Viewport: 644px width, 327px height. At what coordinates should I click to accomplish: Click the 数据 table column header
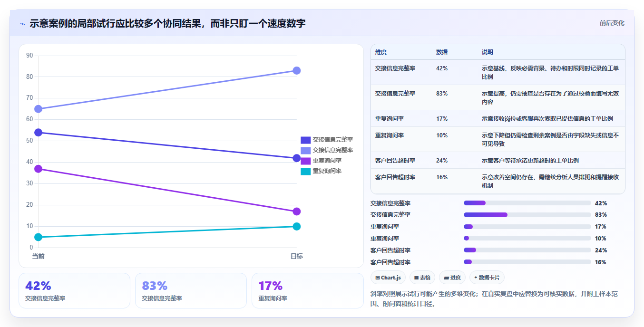tap(442, 52)
